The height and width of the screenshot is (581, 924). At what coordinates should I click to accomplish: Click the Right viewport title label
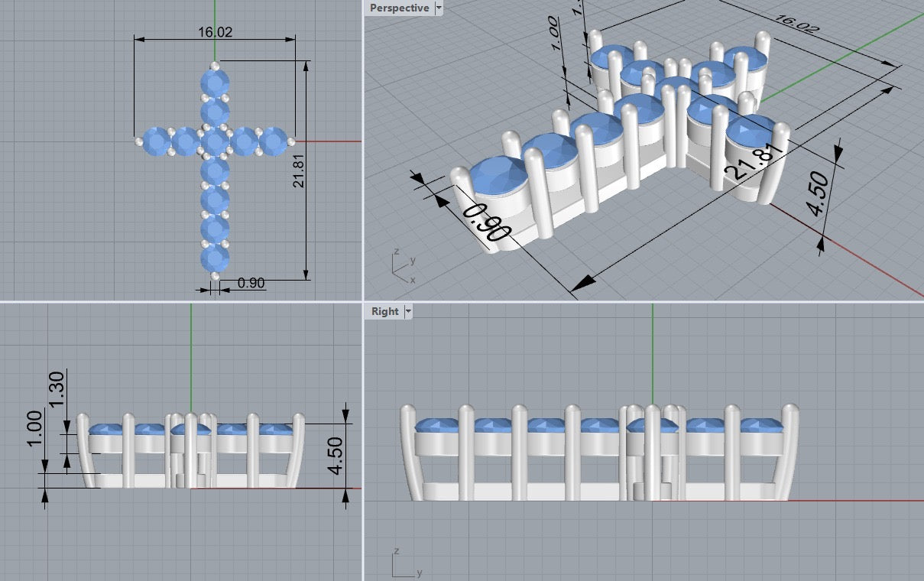tap(384, 311)
